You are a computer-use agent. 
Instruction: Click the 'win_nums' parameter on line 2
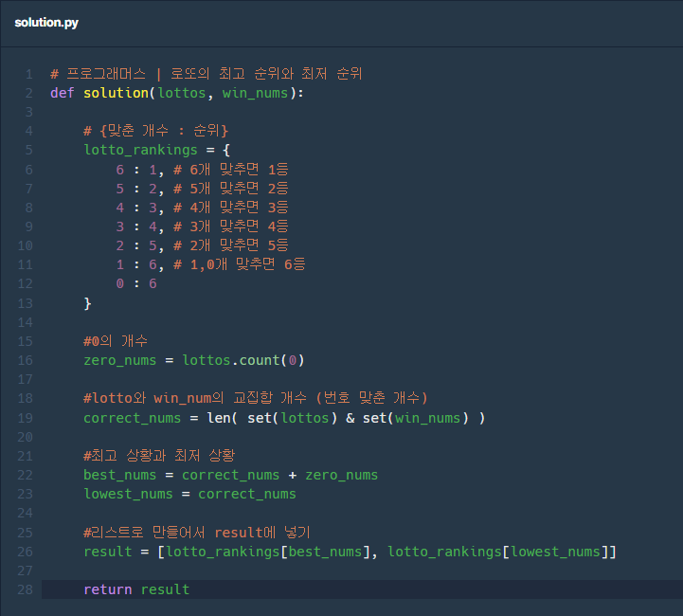pos(255,93)
